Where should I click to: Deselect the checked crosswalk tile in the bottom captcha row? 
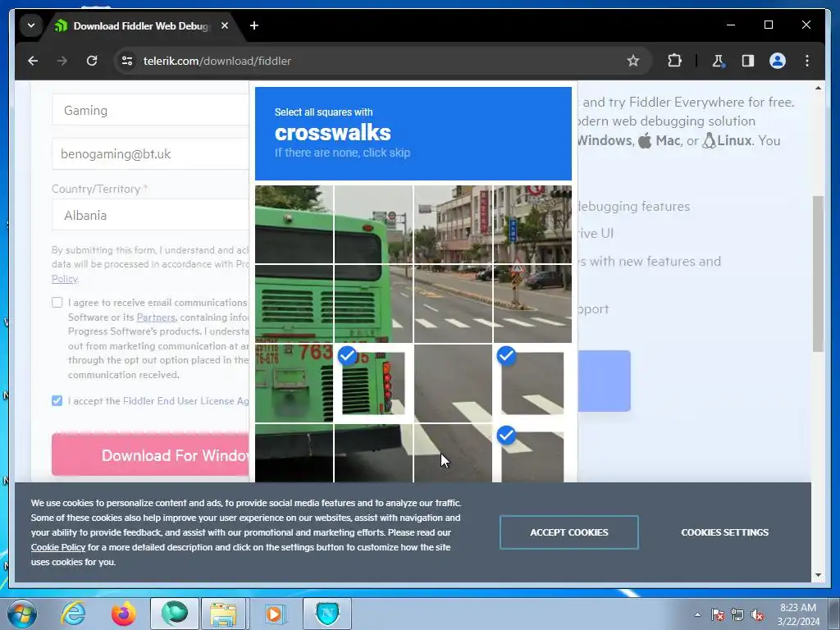[532, 453]
